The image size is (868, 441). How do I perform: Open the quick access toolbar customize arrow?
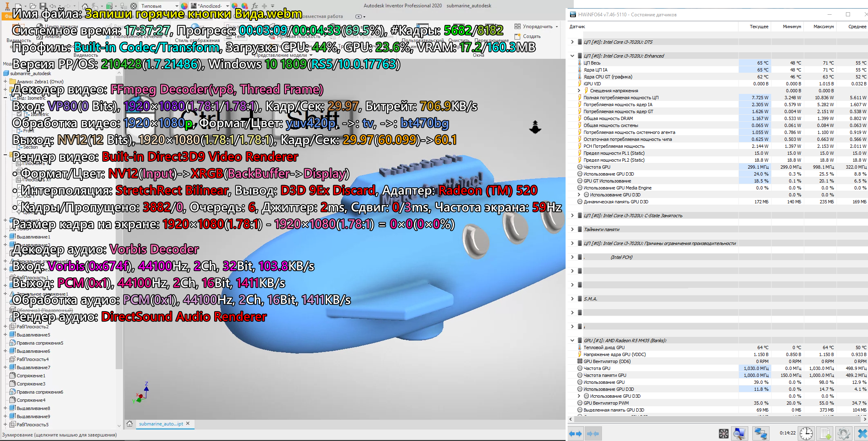[x=273, y=6]
